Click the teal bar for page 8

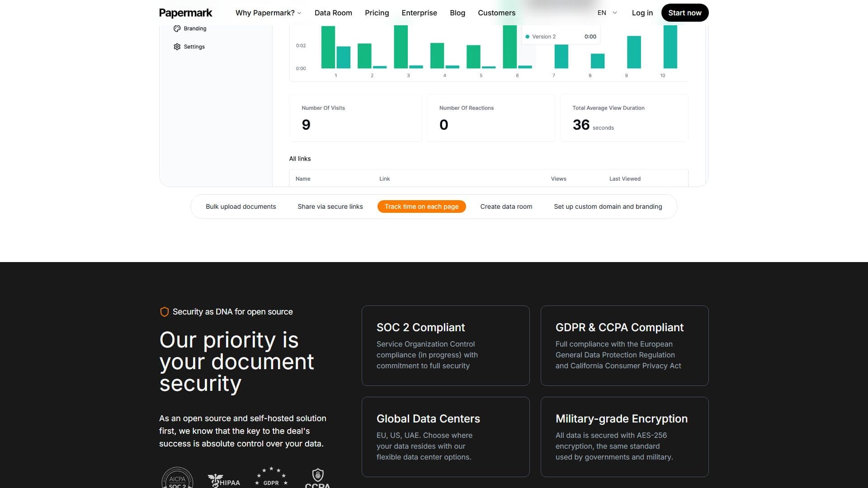598,61
